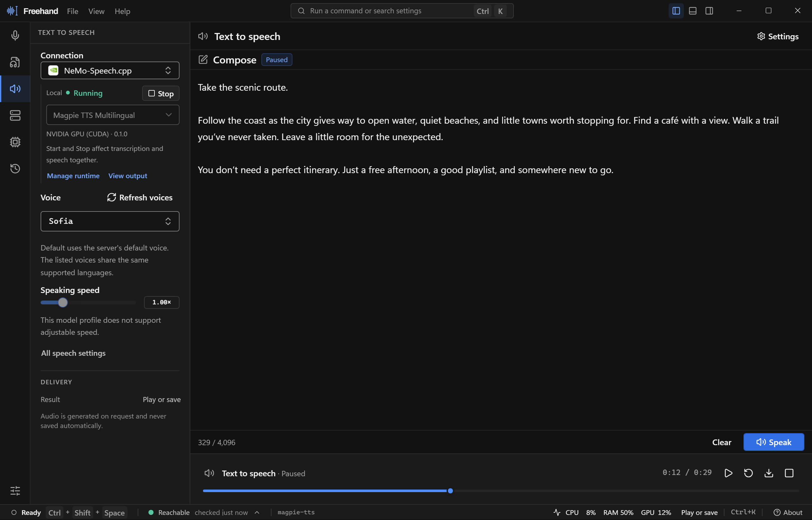Viewport: 812px width, 520px height.
Task: Toggle the left sidebar layout
Action: click(676, 11)
